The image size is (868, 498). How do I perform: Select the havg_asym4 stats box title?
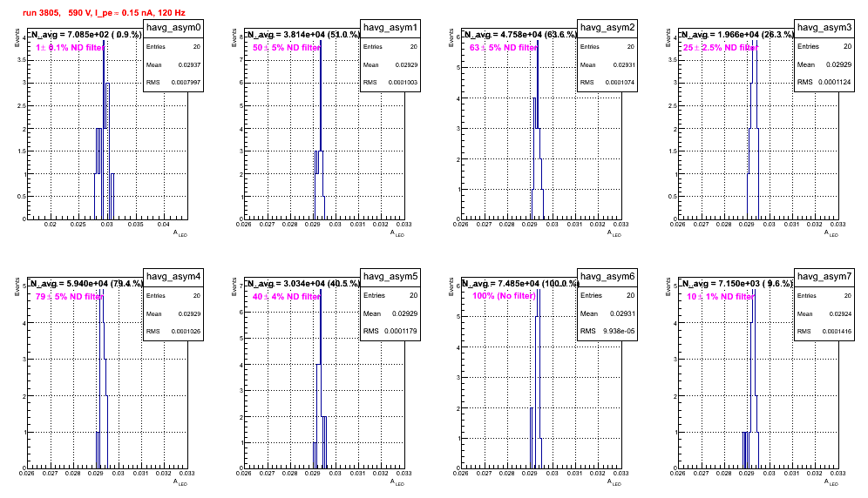(x=173, y=277)
